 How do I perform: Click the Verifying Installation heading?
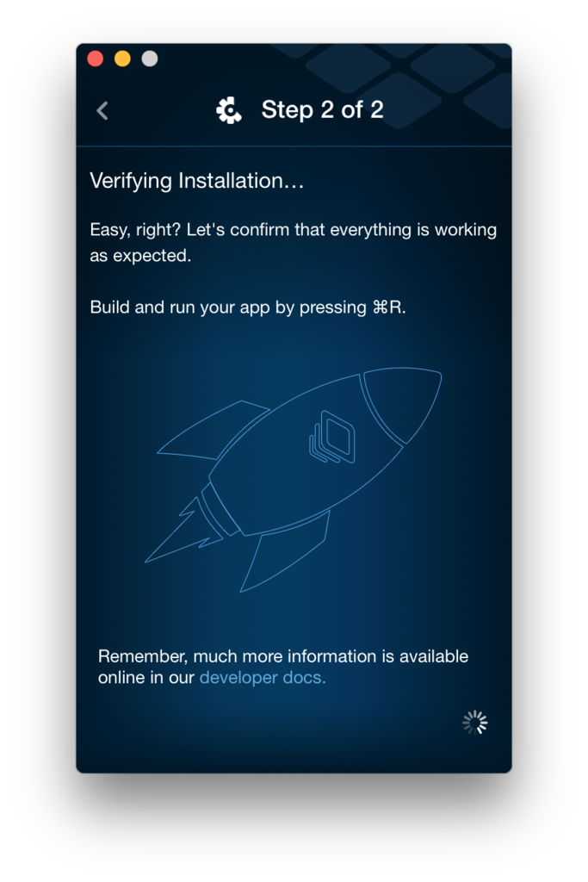(197, 181)
